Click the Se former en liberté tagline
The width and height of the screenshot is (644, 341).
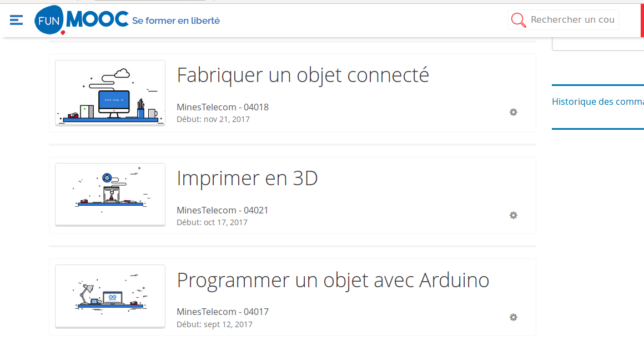click(x=176, y=21)
